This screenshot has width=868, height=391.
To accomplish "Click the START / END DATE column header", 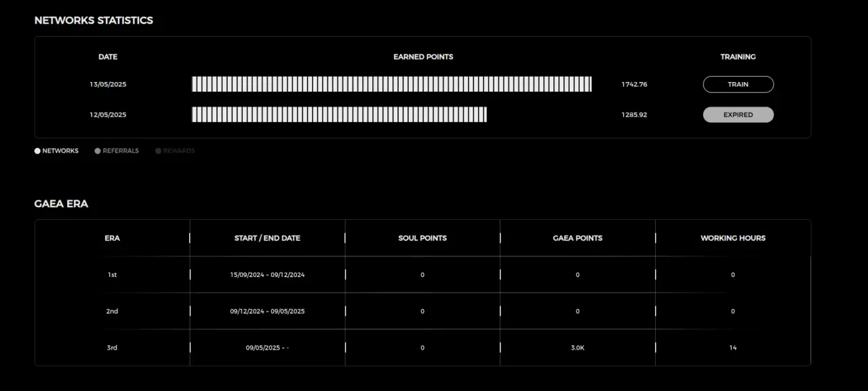I will (x=267, y=238).
